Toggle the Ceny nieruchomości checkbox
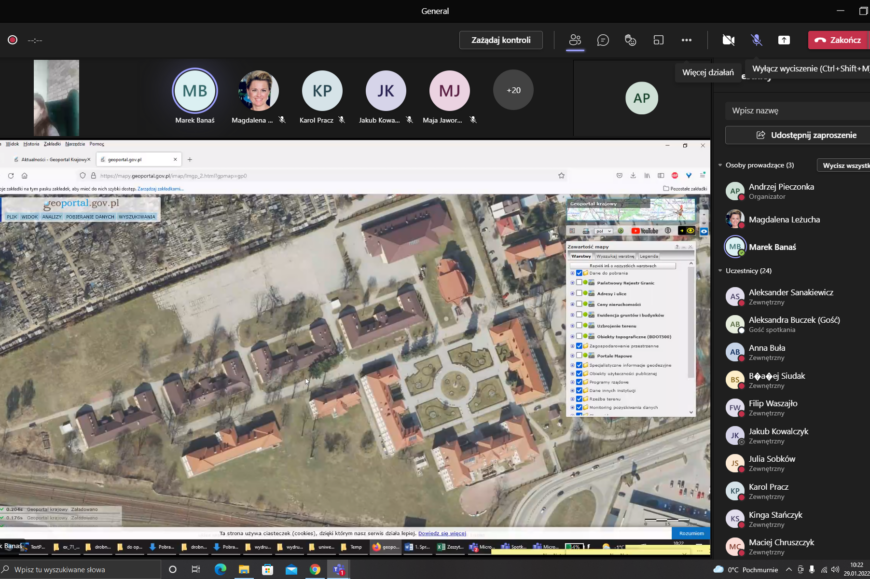870x579 pixels. [x=579, y=304]
